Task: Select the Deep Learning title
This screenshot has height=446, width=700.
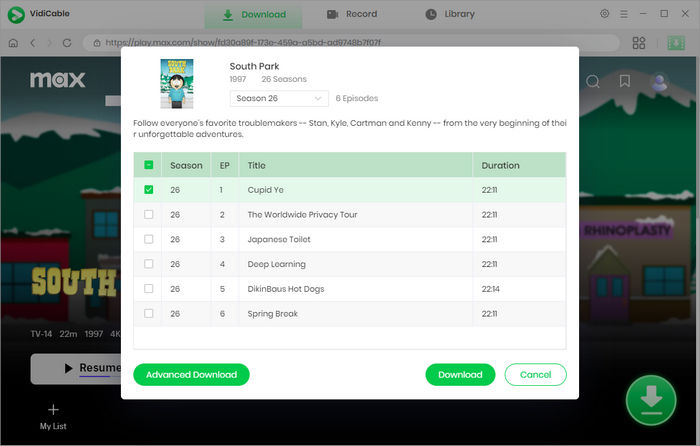Action: (x=277, y=264)
